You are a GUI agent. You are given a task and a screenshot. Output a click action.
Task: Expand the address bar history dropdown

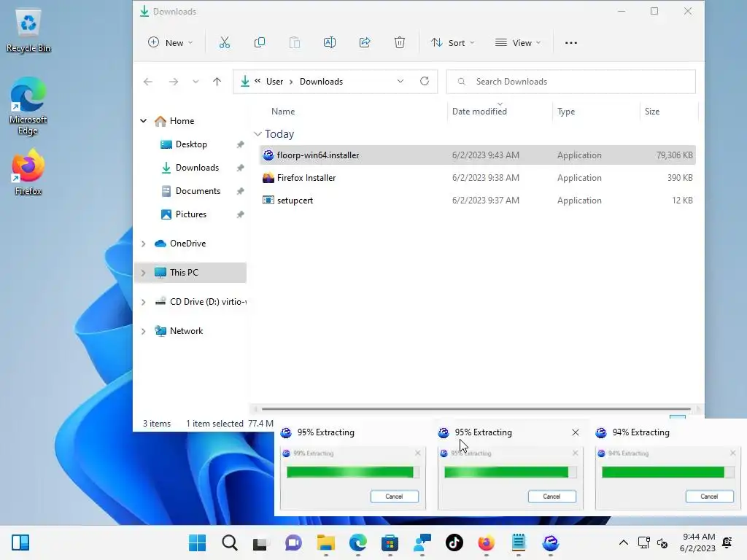(x=400, y=81)
